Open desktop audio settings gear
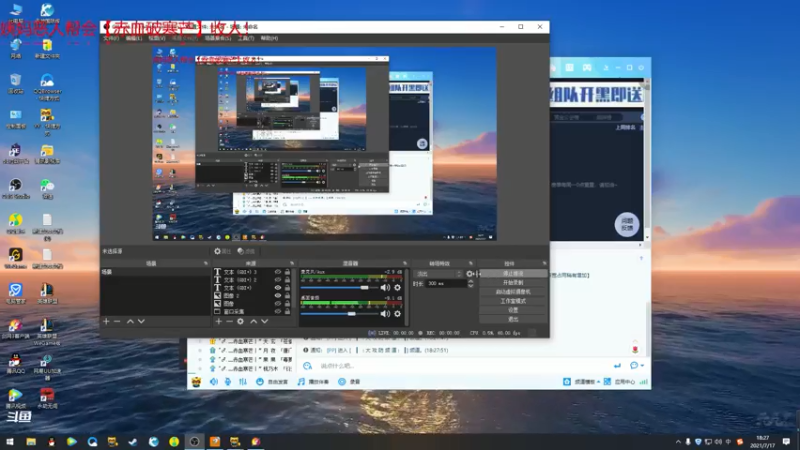Viewport: 800px width, 450px height. point(397,314)
